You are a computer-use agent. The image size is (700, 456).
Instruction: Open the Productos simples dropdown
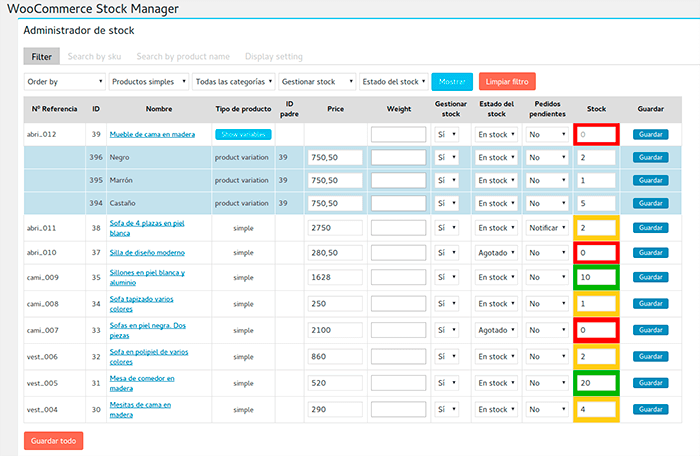point(149,82)
